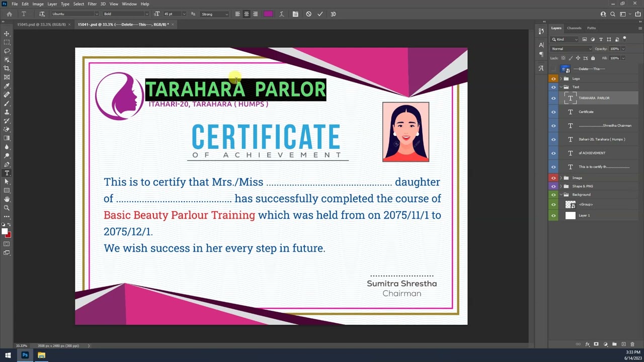
Task: Left align the text
Action: [237, 14]
